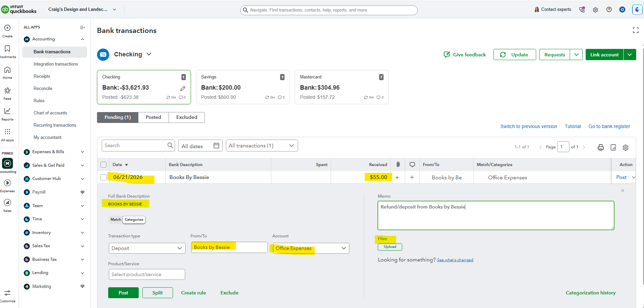Open the Account Office Expenses dropdown
Screen dimensions: 644x308
311,248
